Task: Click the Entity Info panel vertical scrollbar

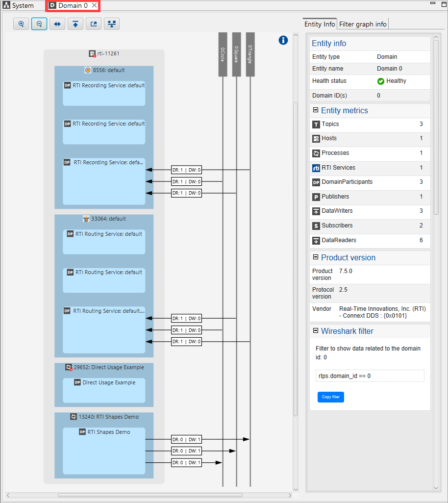Action: coord(436,127)
